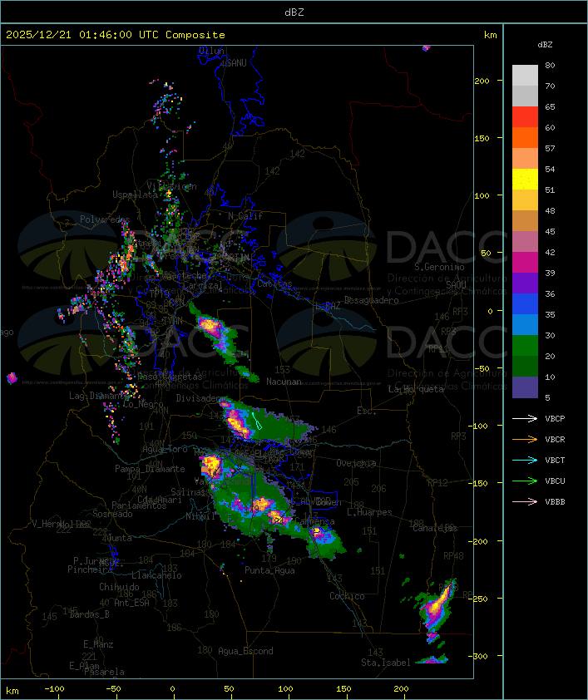Select the cyan VBCT arrow icon
The height and width of the screenshot is (700, 588).
click(525, 460)
